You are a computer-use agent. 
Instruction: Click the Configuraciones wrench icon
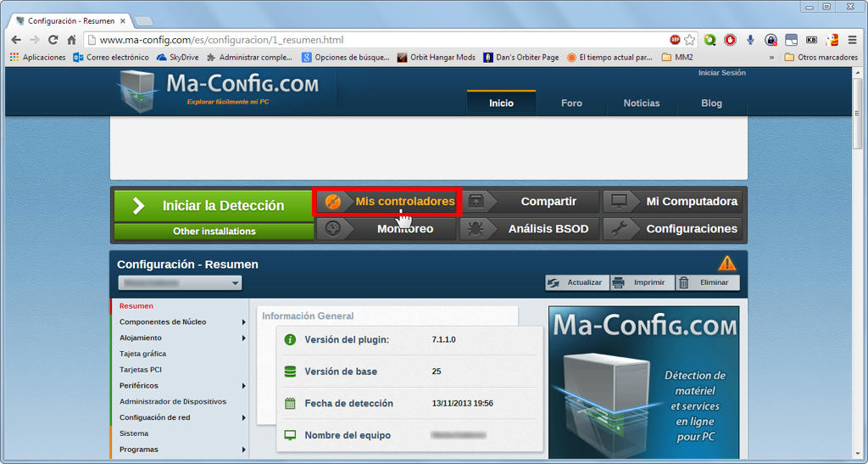click(x=619, y=229)
